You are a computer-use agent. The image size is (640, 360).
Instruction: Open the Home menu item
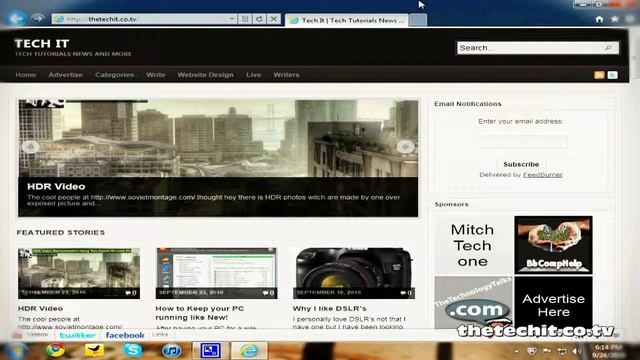coord(26,75)
